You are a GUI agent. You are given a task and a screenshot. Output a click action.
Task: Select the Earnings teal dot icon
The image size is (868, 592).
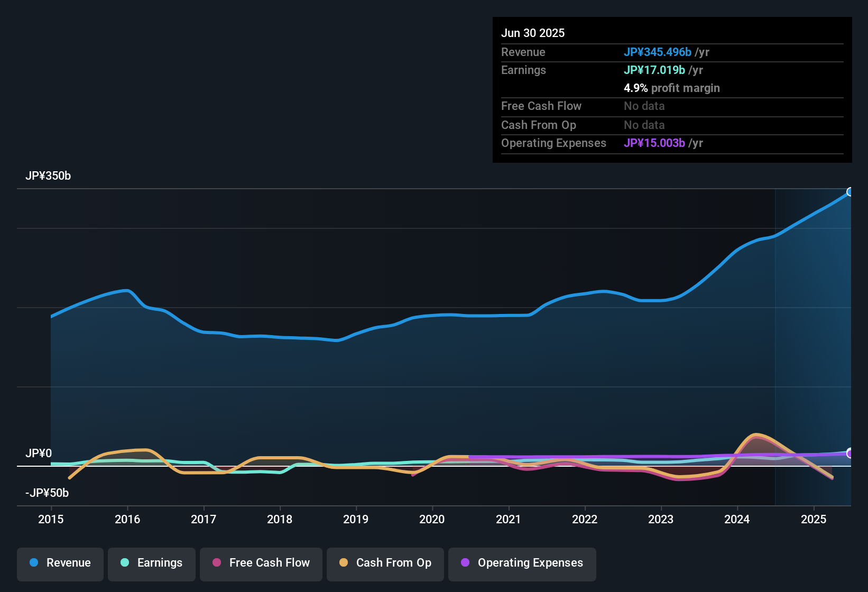pyautogui.click(x=125, y=563)
